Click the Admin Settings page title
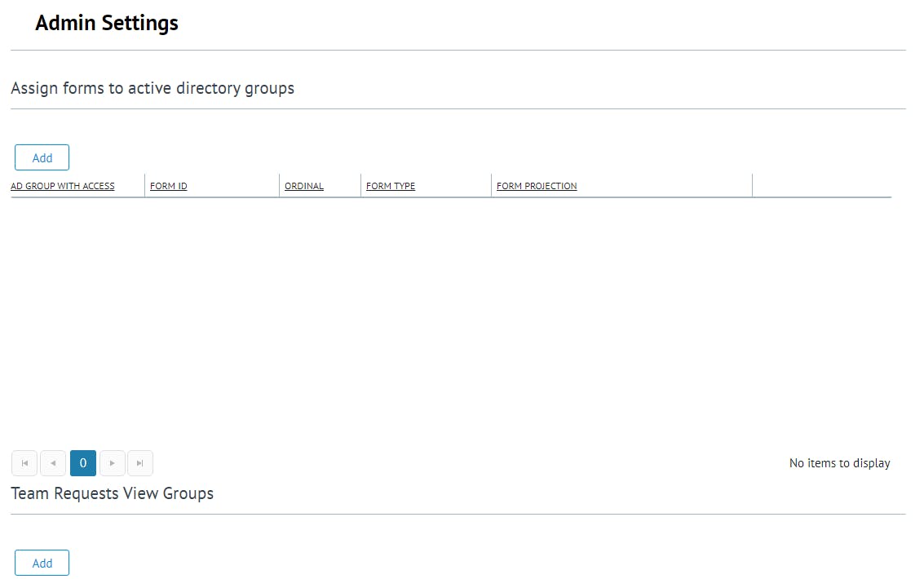Viewport: 924px width, 579px height. coord(107,23)
